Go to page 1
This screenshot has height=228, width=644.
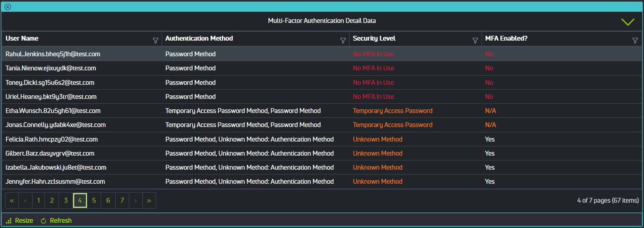click(39, 201)
